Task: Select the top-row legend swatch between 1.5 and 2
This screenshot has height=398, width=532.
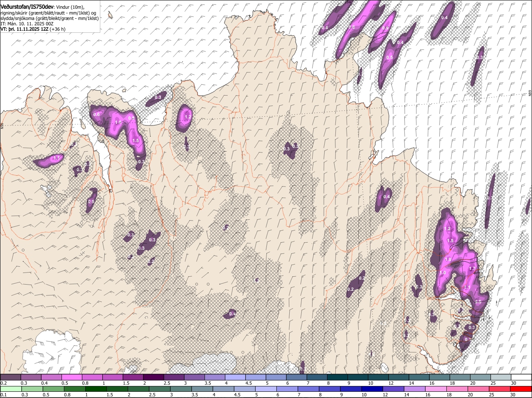Action: (133, 377)
